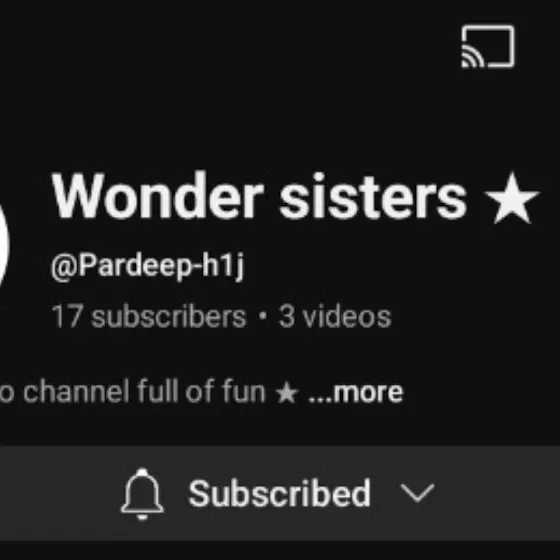Click the empty left side of Subscribed bar
Screen dimensions: 560x560
pos(59,493)
